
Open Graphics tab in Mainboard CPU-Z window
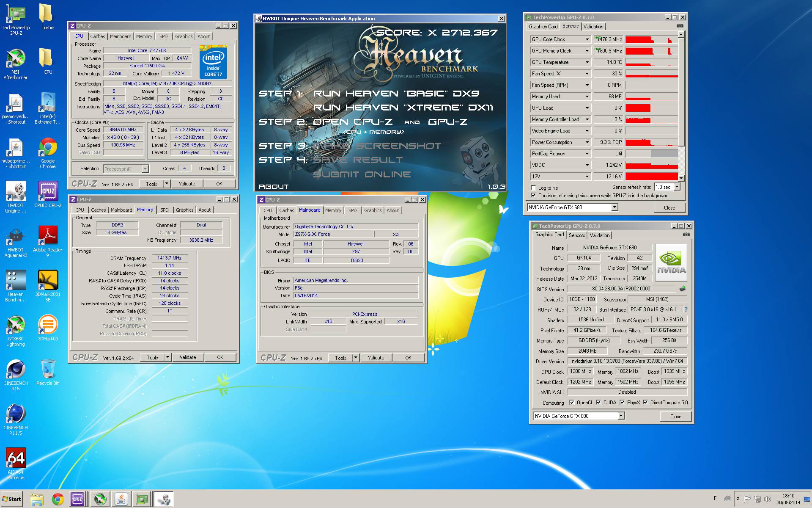coord(373,210)
